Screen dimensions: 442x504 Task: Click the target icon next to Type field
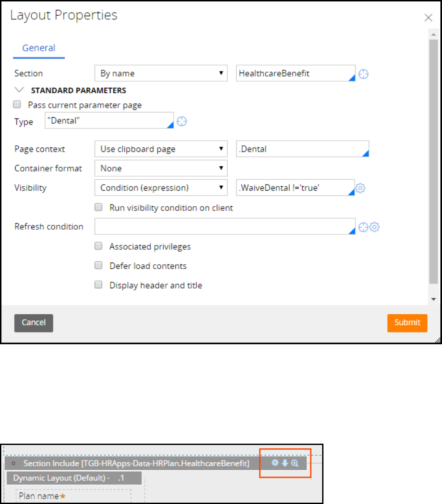click(182, 122)
